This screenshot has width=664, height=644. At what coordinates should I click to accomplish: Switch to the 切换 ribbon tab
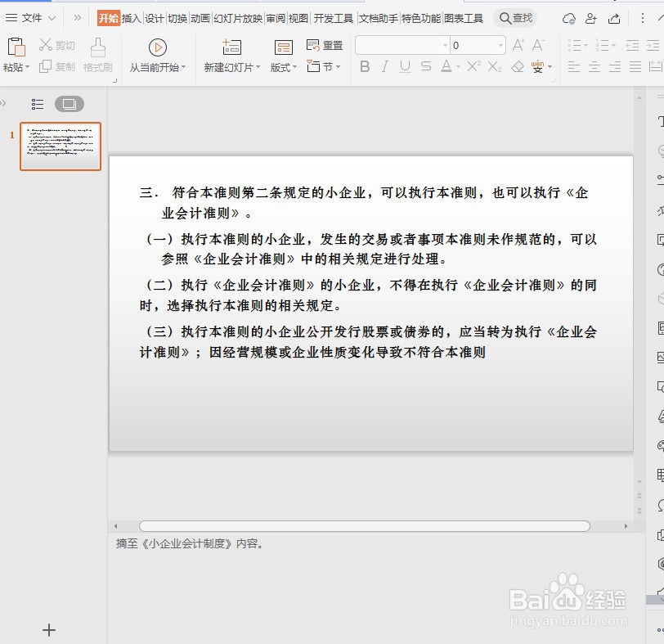177,18
